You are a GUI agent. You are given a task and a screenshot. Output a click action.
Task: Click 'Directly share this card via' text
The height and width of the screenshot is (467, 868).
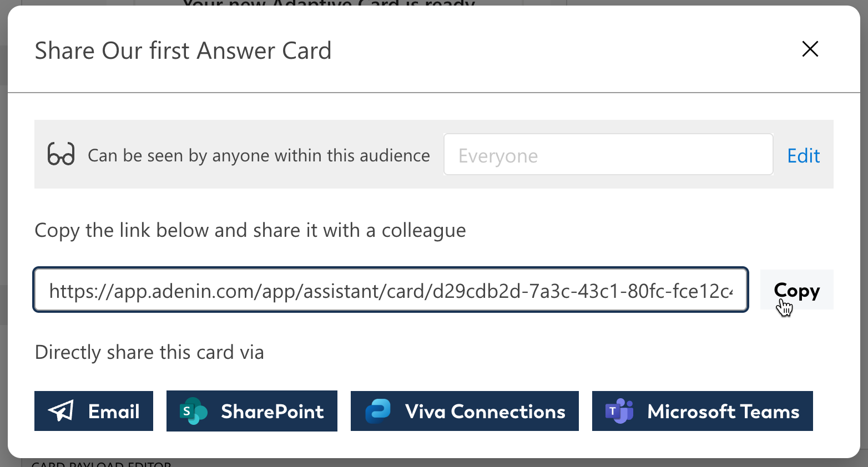(x=149, y=352)
